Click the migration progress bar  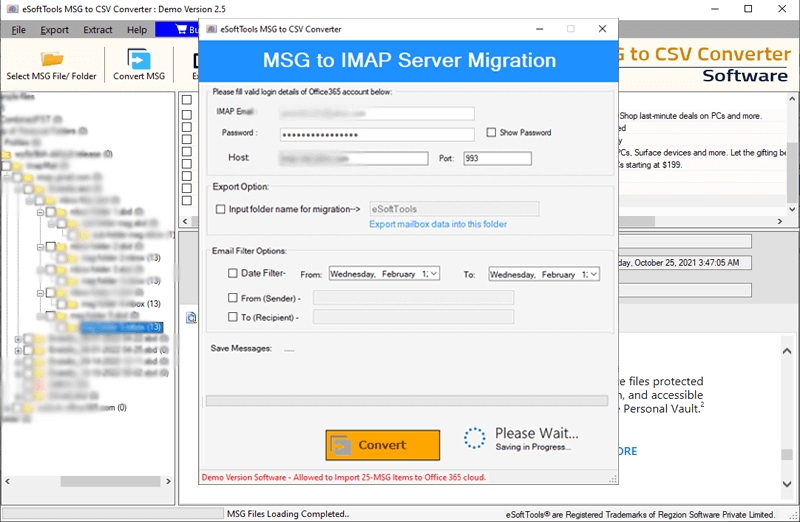406,401
